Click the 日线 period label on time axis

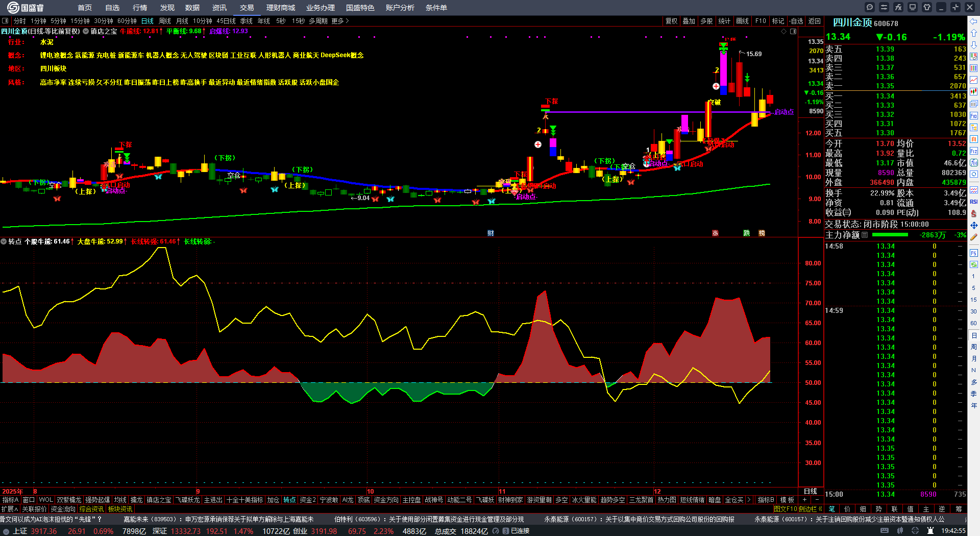click(x=811, y=492)
